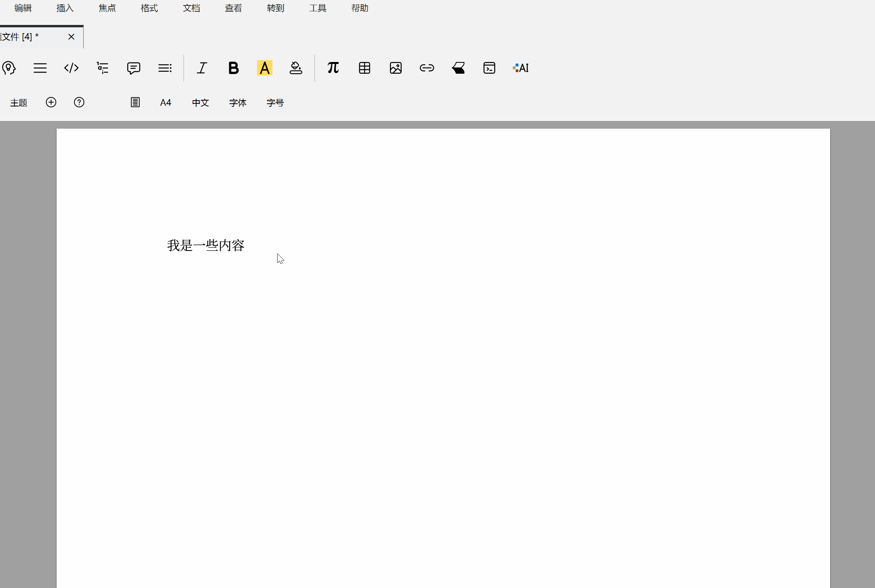Insert a hyperlink using link icon
This screenshot has width=875, height=588.
[x=427, y=68]
